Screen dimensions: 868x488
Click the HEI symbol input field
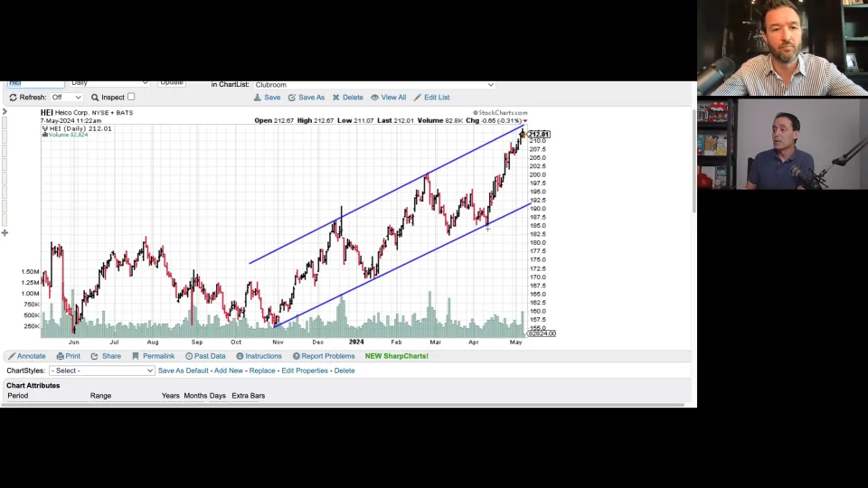point(35,84)
